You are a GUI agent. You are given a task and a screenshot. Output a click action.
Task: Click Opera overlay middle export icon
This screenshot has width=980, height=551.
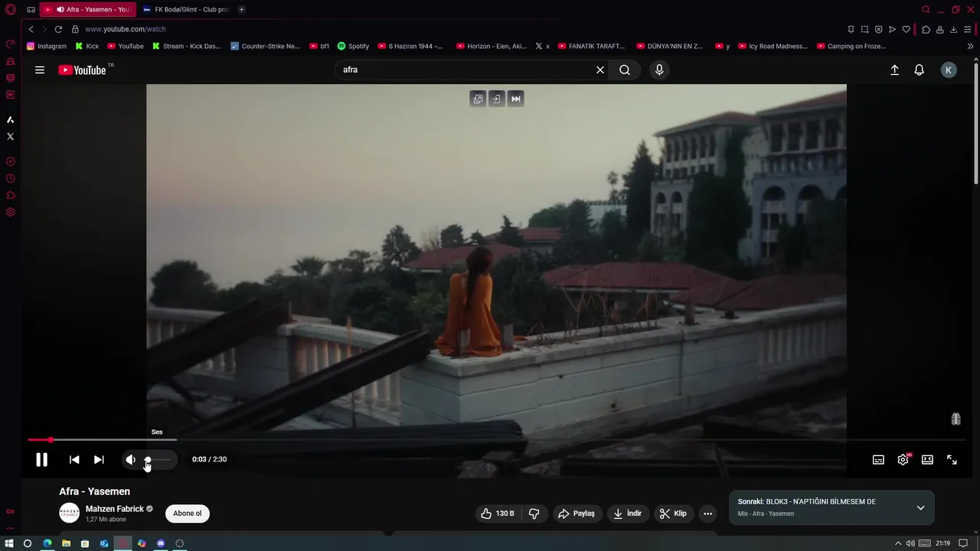point(496,99)
